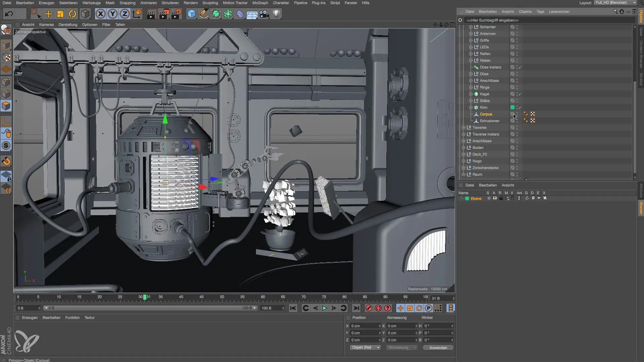Image resolution: width=644 pixels, height=362 pixels.
Task: Render current view clapperboard icon
Action: (152, 14)
